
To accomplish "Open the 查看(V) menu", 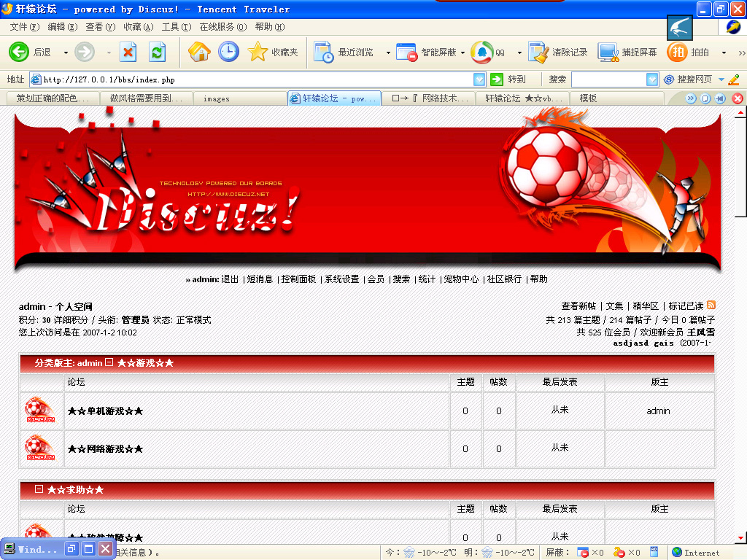I will tap(101, 27).
